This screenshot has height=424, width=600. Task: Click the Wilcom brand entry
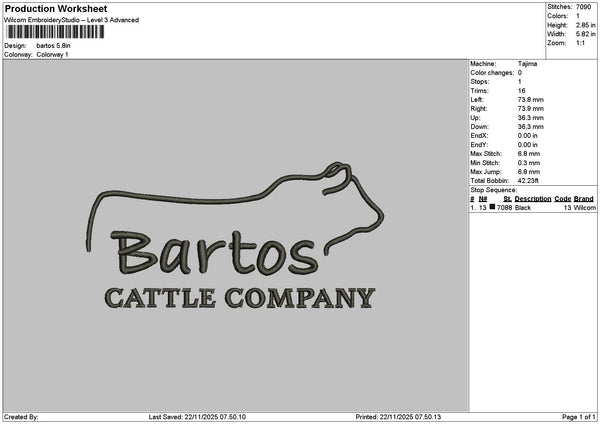585,207
